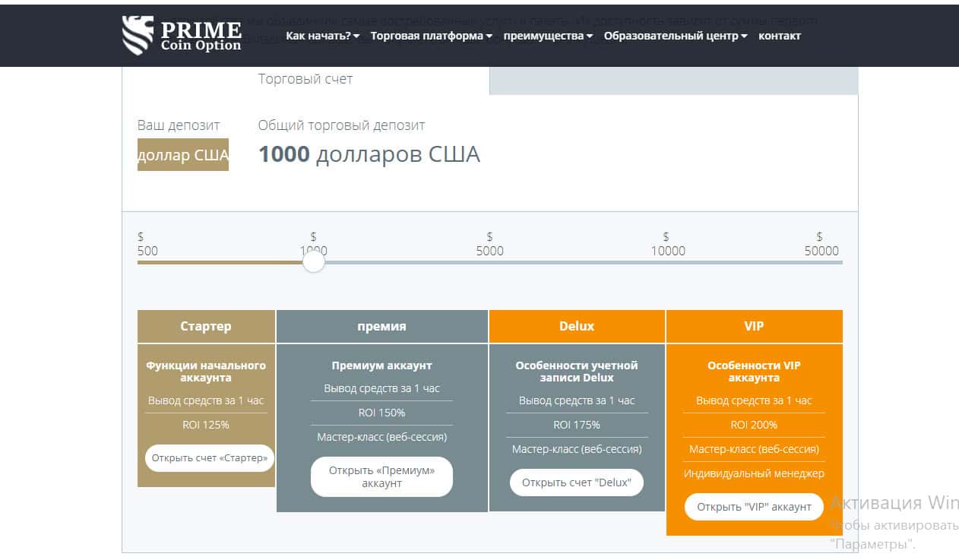Open the «Образовательный центр» menu
Screen dimensions: 959x560
(676, 36)
